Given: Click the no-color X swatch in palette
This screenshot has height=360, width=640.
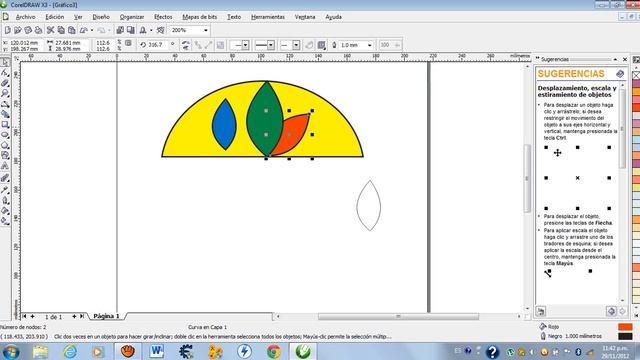Looking at the screenshot, I should tap(636, 75).
